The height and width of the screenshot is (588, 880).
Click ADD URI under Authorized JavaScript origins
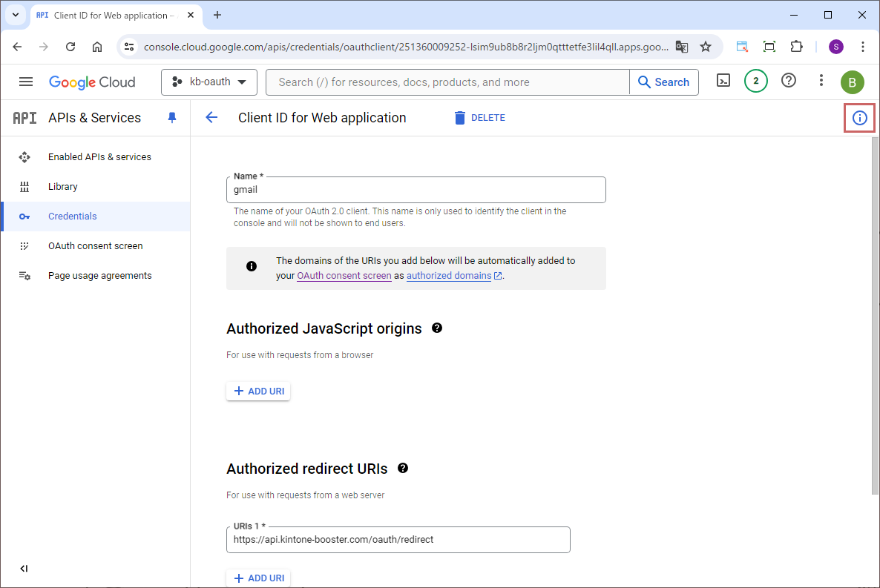tap(258, 391)
